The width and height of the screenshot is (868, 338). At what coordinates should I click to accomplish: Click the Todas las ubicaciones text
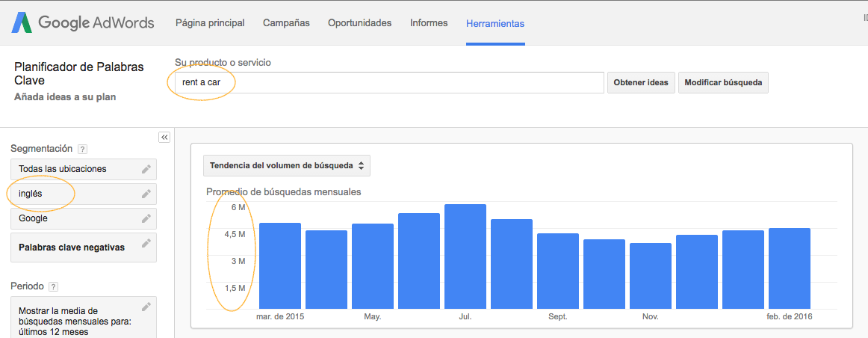click(62, 168)
